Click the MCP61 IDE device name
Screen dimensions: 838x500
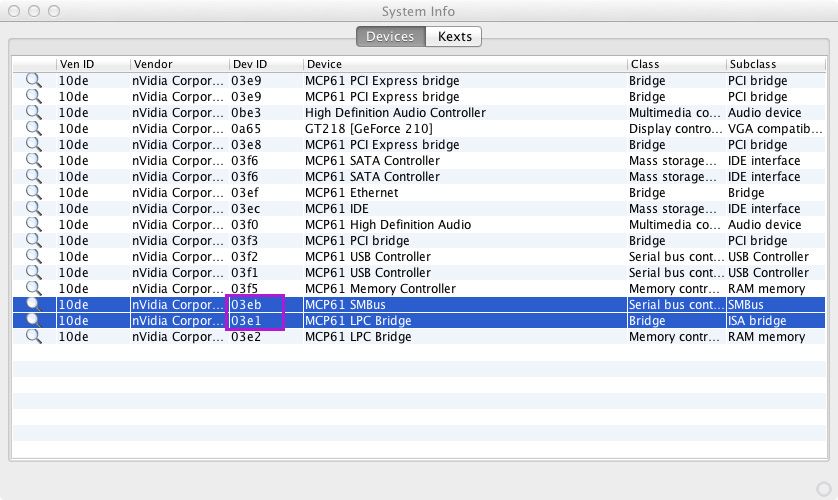point(337,209)
